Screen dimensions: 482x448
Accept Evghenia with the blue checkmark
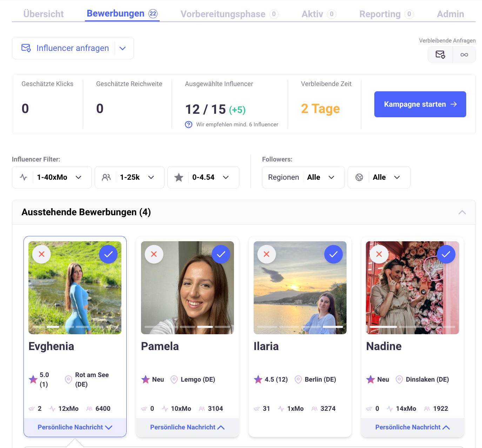(x=108, y=254)
